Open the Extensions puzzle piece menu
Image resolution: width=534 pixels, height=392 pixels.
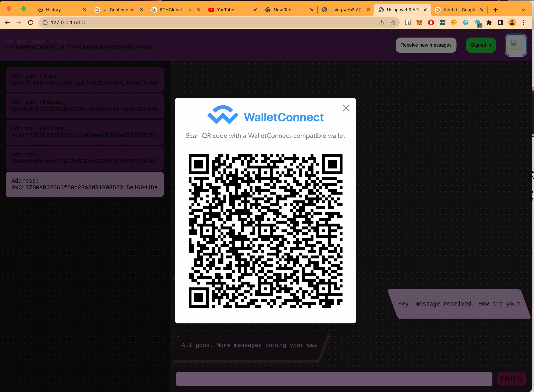pos(489,22)
